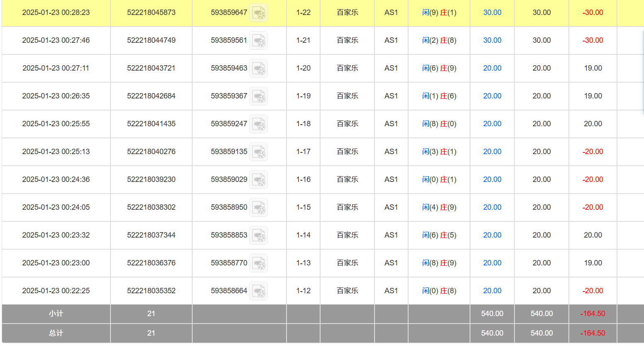This screenshot has width=644, height=346.
Task: Open replay icon for round 593858770
Action: [x=258, y=263]
